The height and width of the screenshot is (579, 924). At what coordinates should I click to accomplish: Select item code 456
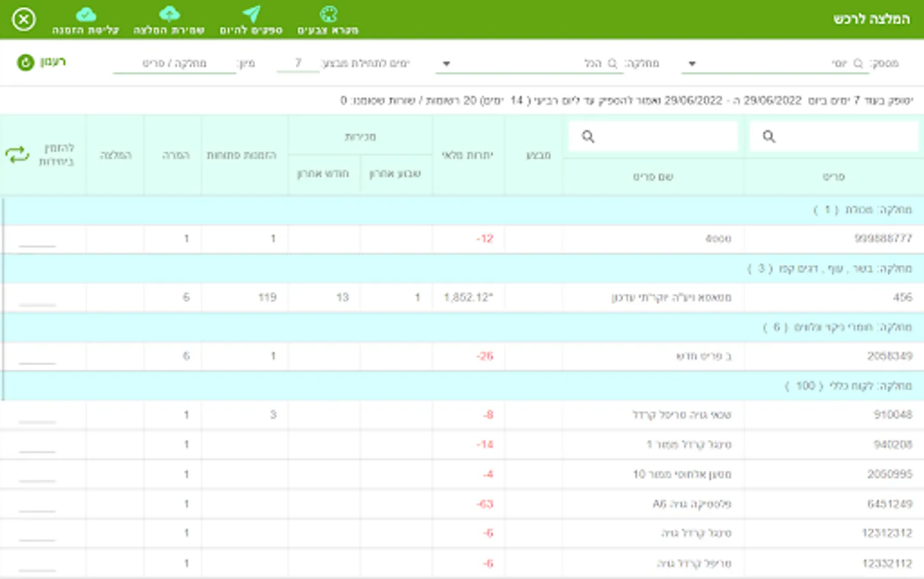(902, 297)
